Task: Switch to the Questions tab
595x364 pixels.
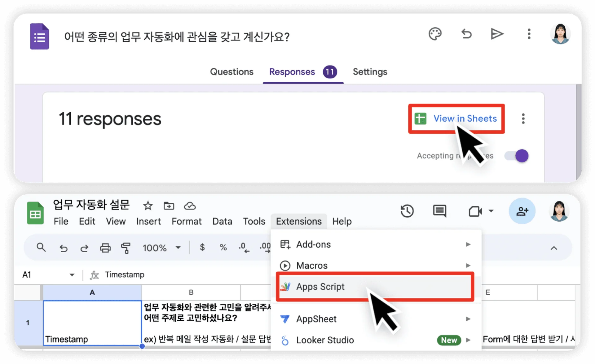Action: (x=231, y=72)
